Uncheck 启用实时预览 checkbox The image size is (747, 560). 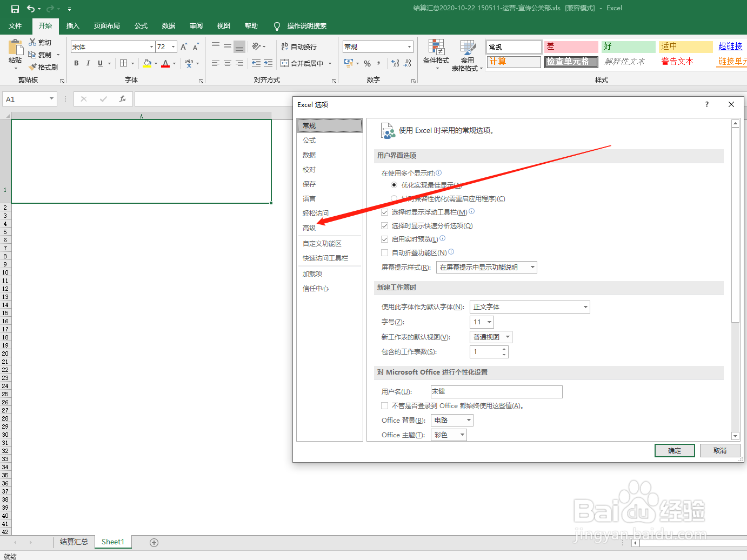click(x=385, y=239)
